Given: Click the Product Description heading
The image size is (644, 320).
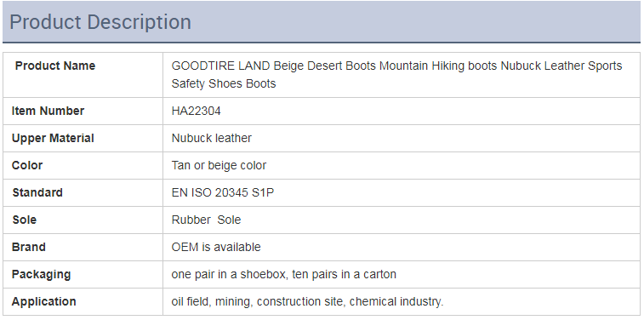Looking at the screenshot, I should pos(100,22).
